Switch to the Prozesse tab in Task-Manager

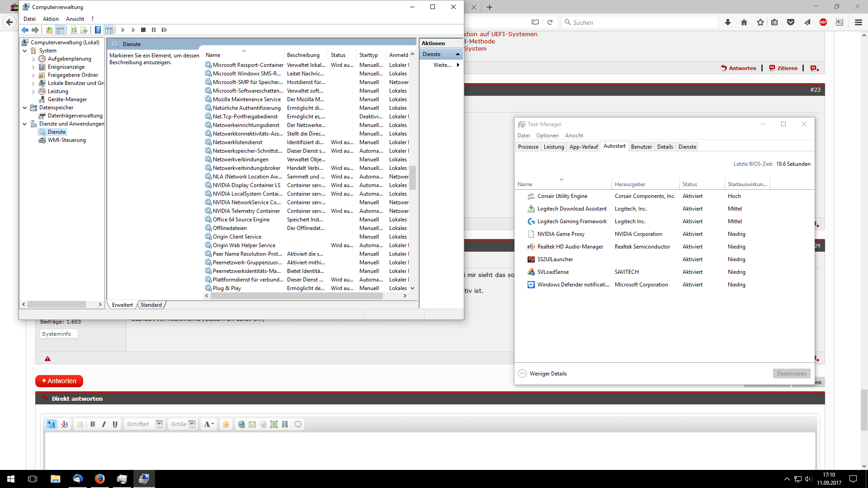point(528,146)
